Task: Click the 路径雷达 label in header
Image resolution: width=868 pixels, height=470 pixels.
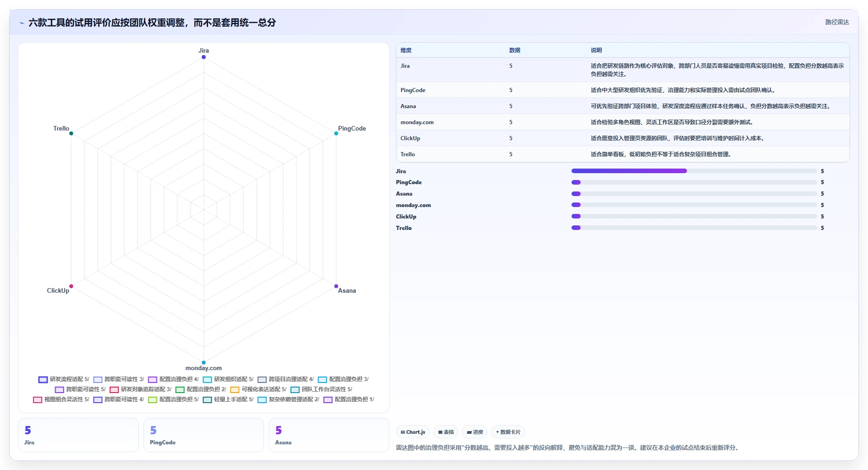Action: tap(837, 22)
